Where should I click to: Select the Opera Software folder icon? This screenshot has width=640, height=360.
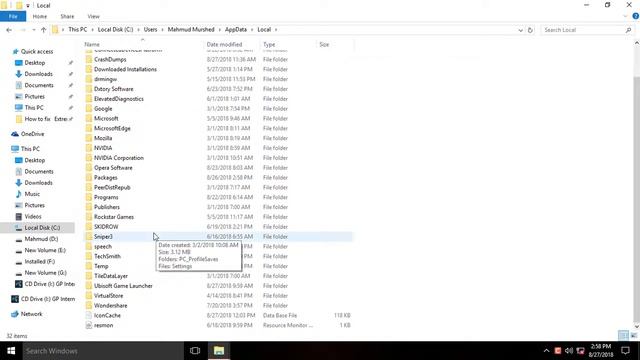(89, 167)
